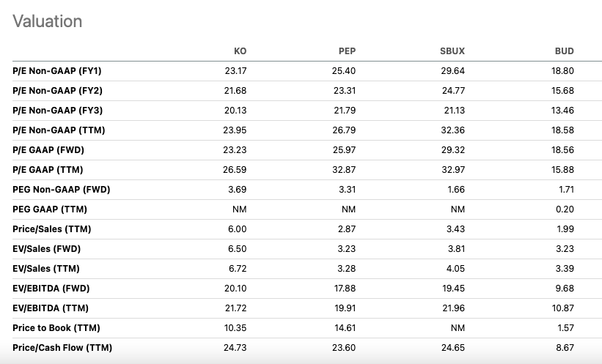Click the KO ticker column header

pos(240,51)
